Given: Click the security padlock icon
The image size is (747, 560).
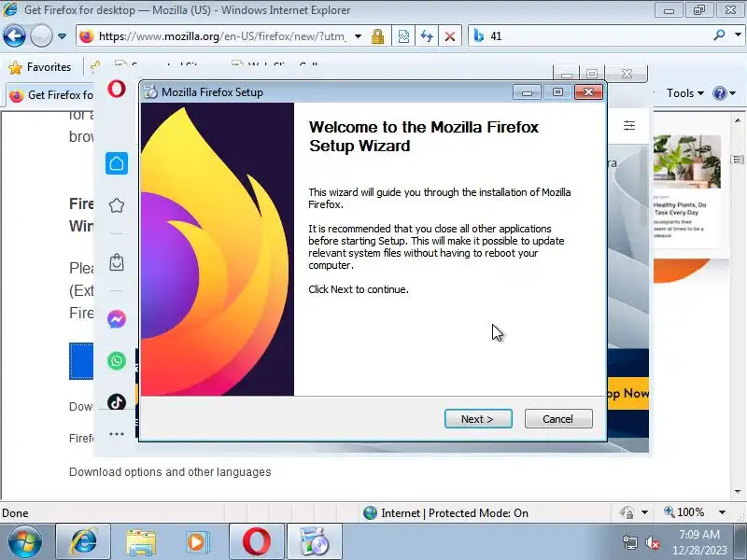Looking at the screenshot, I should tap(378, 36).
